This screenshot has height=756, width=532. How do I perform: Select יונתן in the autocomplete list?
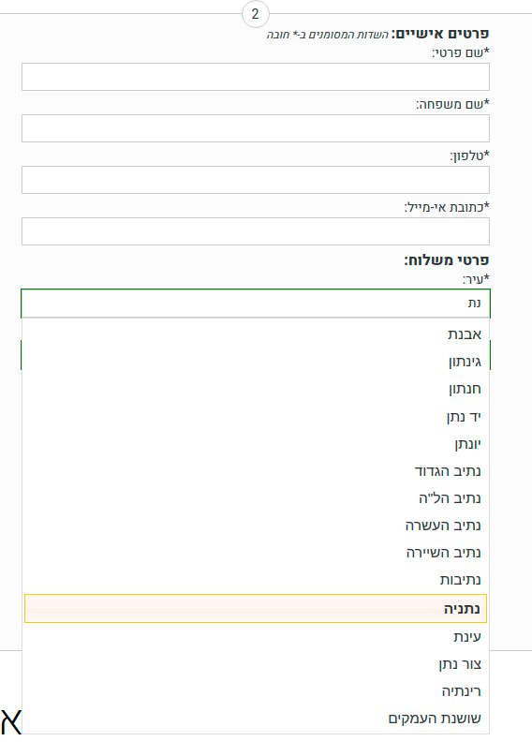256,443
